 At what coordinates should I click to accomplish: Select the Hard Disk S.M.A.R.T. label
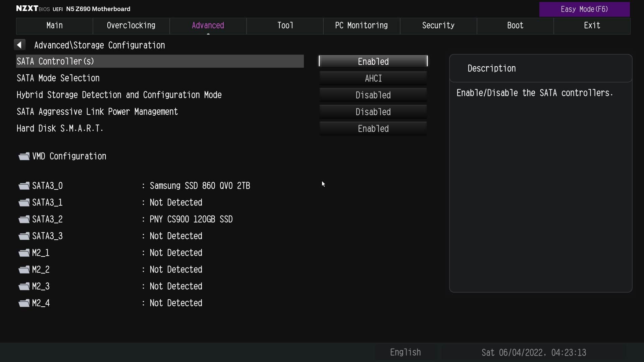60,128
